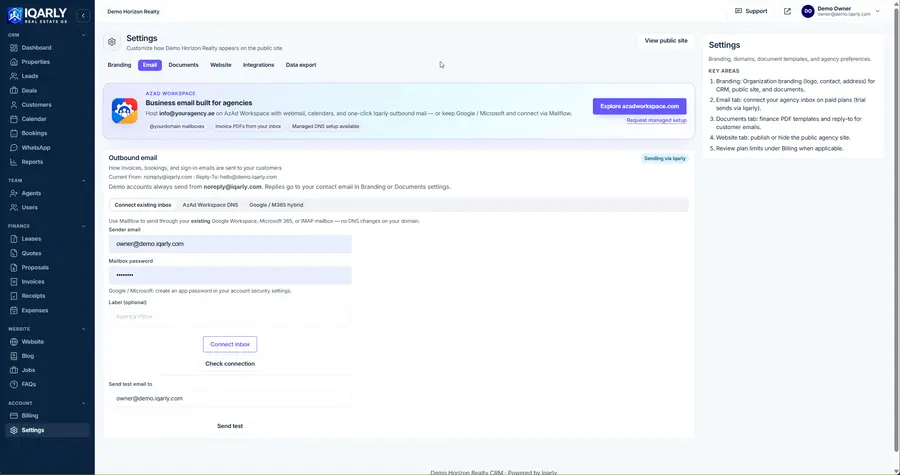Switch to the Data export tab
This screenshot has height=475, width=900.
pos(301,65)
